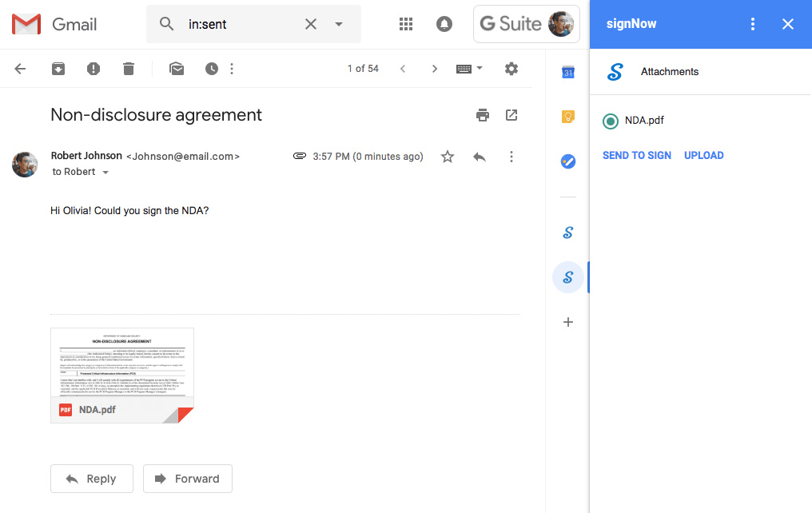
Task: Archive this email with the archive icon
Action: [58, 69]
